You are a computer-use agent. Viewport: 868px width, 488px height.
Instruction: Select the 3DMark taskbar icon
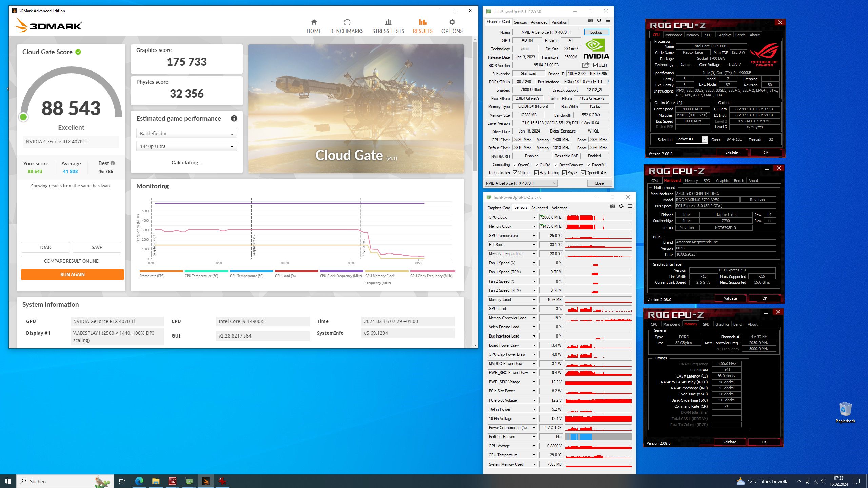point(206,481)
